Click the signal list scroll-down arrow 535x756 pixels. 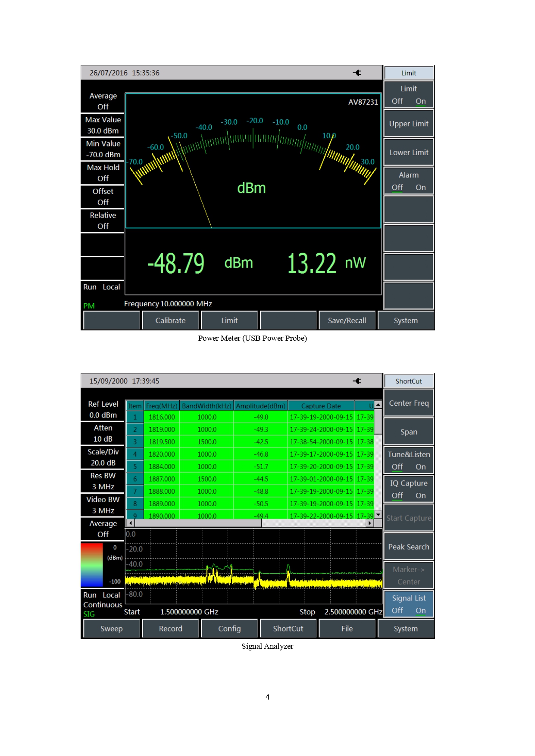coord(378,514)
